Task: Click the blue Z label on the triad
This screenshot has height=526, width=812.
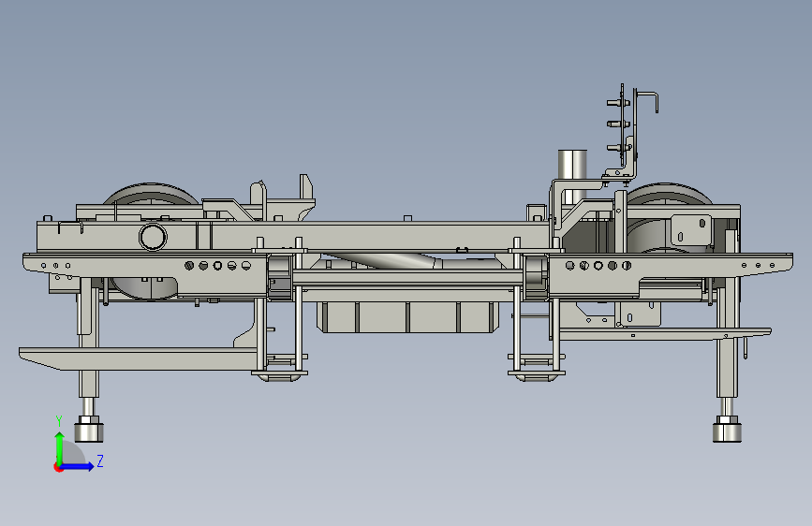Action: click(x=100, y=460)
